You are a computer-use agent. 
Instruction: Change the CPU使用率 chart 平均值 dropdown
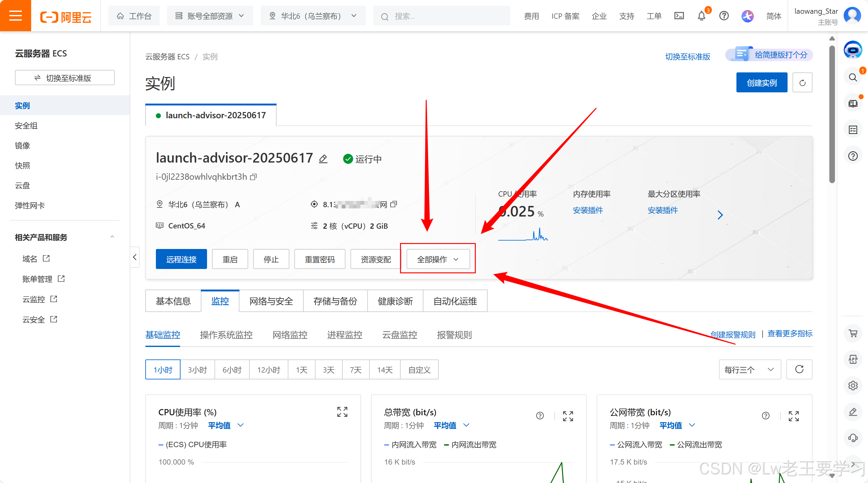[x=225, y=425]
